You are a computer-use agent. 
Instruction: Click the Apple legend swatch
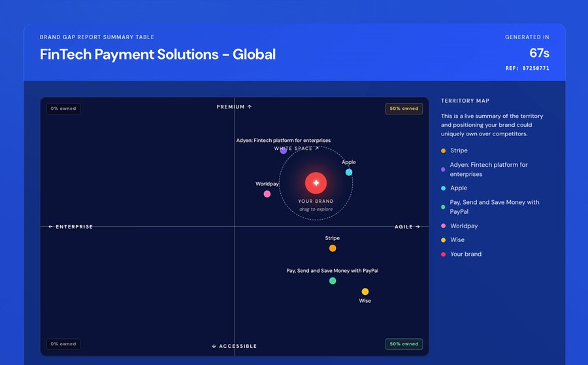[x=443, y=188]
